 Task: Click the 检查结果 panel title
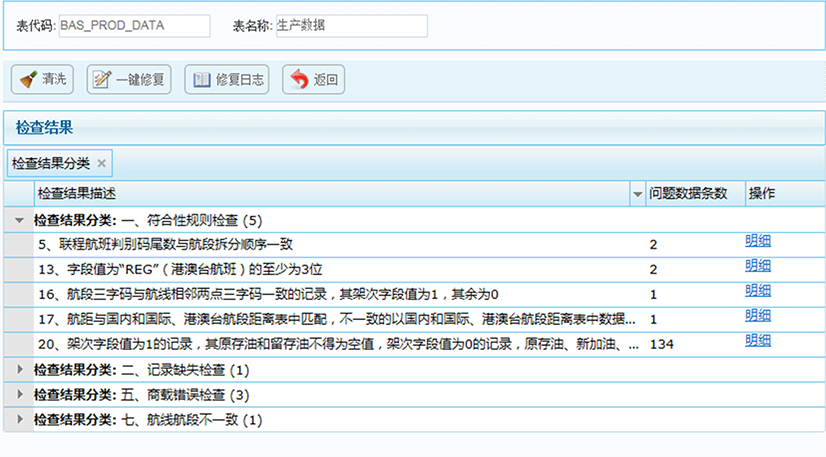pos(44,127)
